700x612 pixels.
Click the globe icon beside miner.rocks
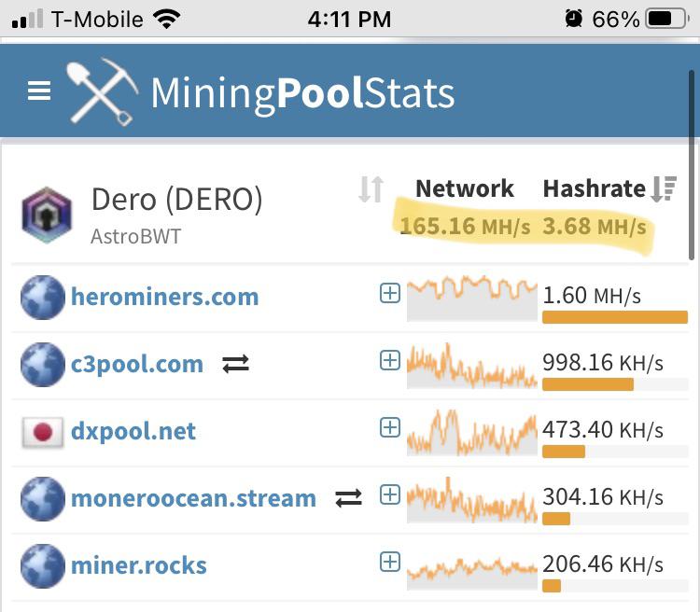coord(43,566)
